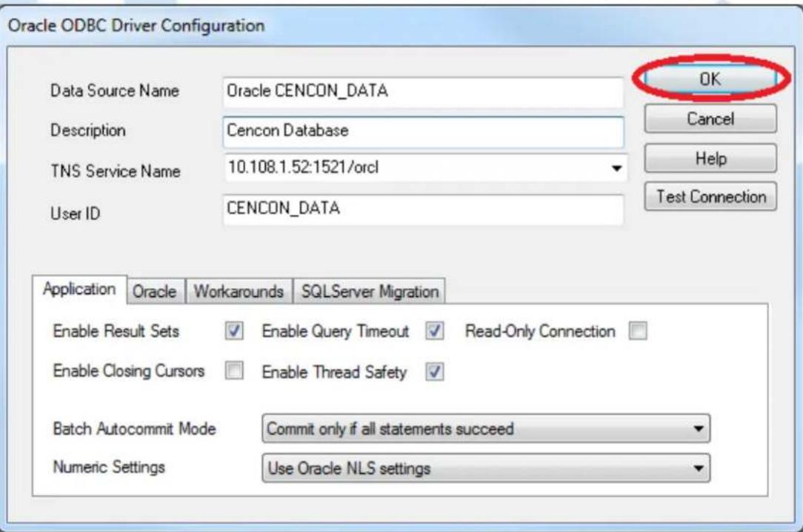The image size is (803, 532).
Task: Click the Description input field
Action: coord(424,132)
